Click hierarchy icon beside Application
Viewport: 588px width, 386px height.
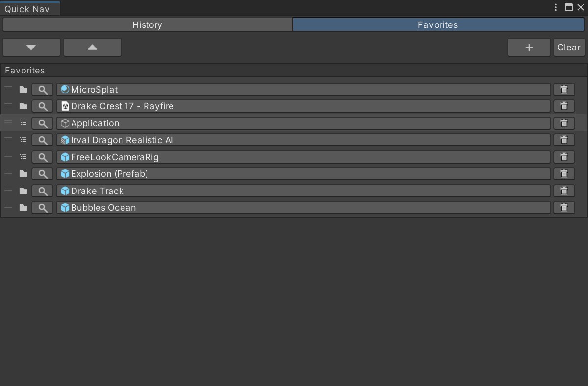point(23,123)
